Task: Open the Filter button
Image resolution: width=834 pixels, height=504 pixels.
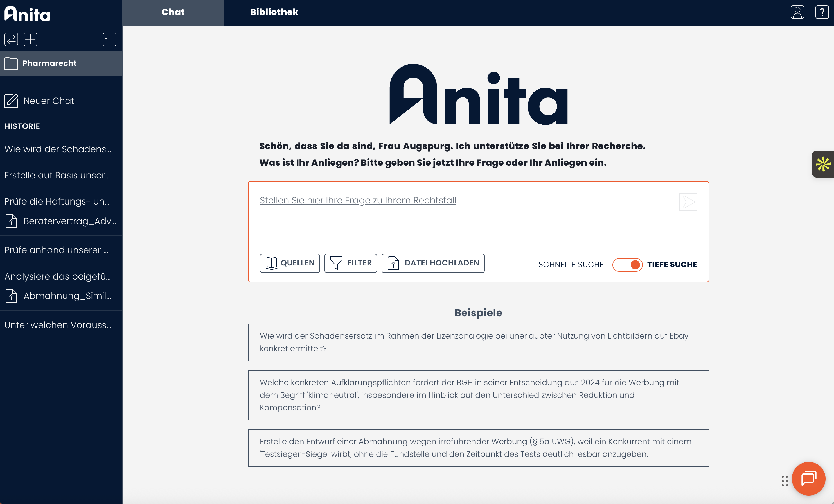Action: coord(351,263)
